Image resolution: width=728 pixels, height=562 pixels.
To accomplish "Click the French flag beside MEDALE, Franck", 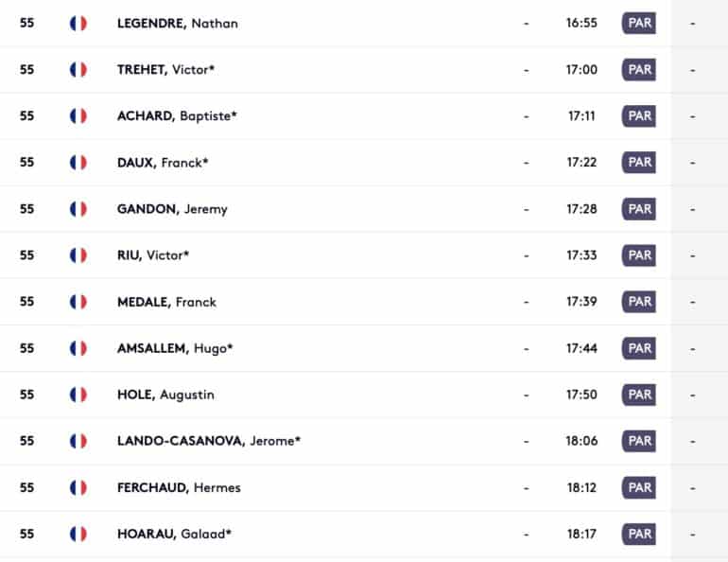I will click(78, 302).
